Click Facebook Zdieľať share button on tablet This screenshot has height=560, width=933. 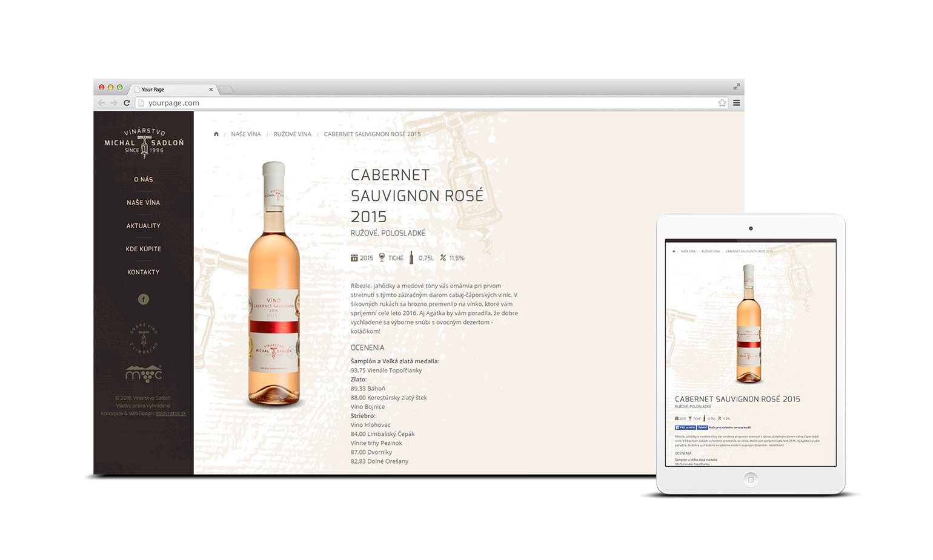coord(703,427)
